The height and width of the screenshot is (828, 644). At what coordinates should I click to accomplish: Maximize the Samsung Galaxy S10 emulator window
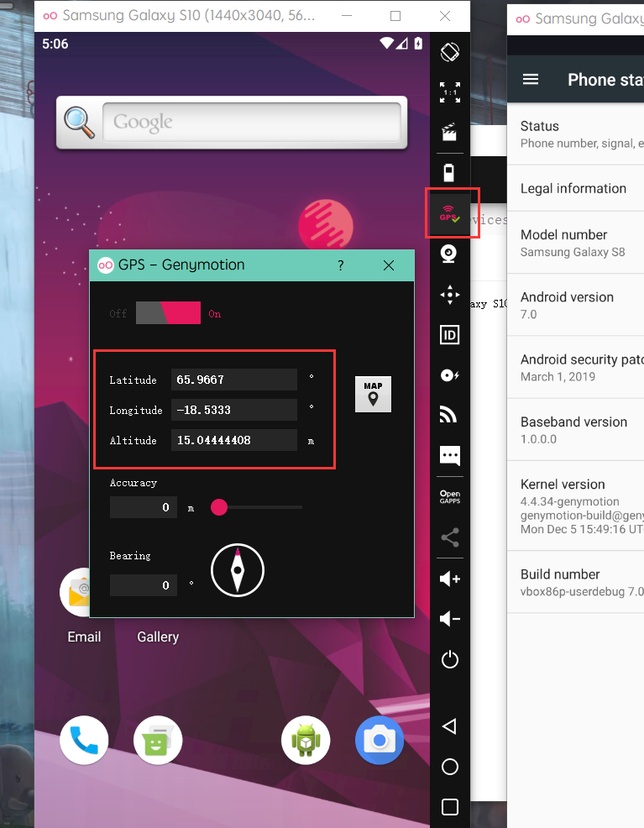(x=395, y=16)
